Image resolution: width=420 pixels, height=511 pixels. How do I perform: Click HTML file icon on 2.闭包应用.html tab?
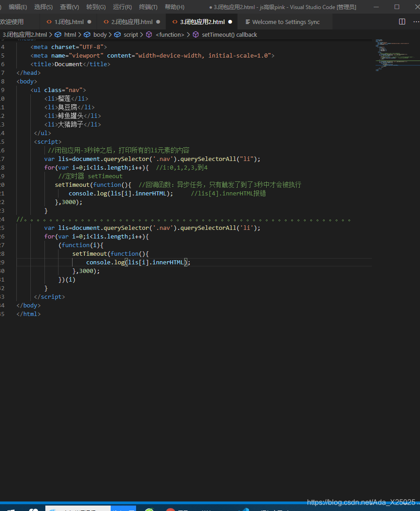(106, 22)
